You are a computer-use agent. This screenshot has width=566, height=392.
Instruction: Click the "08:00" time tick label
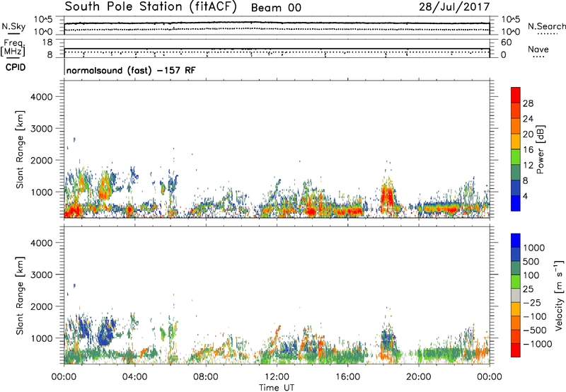206,377
